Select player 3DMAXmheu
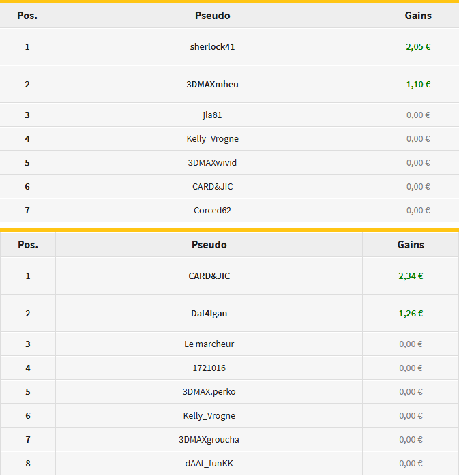This screenshot has height=476, width=459. click(212, 84)
